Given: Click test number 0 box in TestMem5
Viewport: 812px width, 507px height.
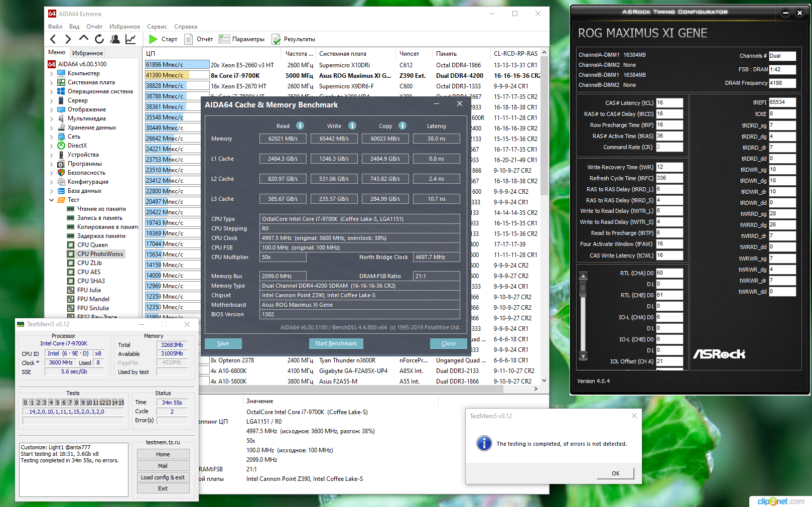Looking at the screenshot, I should coord(26,403).
